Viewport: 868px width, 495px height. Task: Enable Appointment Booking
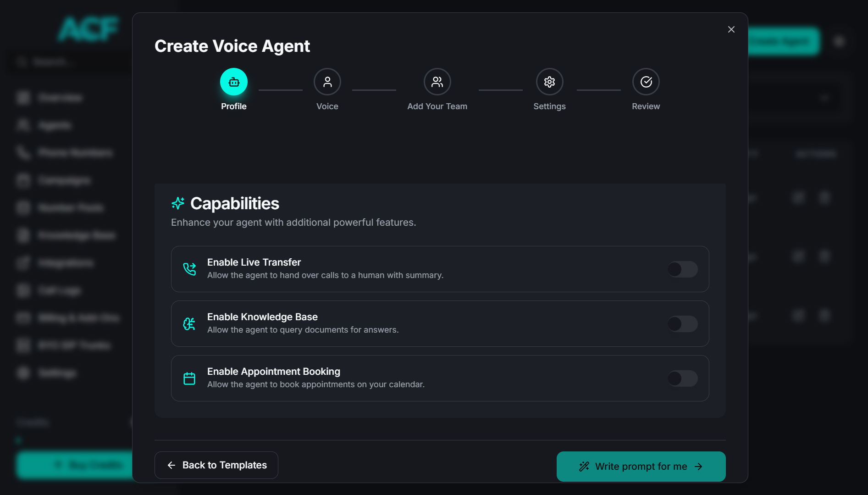point(682,378)
